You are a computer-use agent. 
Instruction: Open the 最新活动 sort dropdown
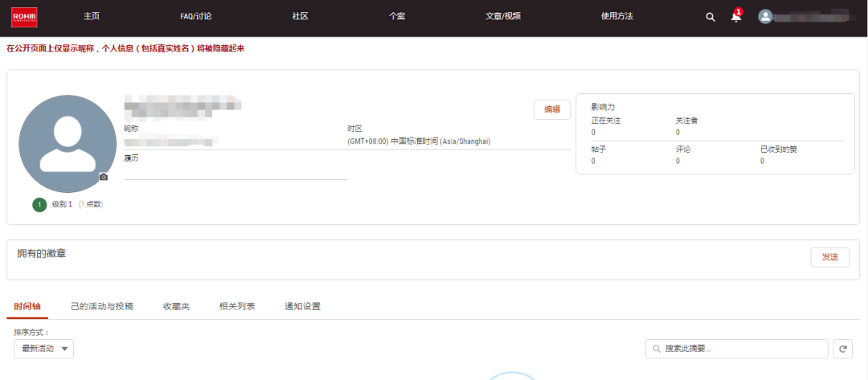pos(43,349)
